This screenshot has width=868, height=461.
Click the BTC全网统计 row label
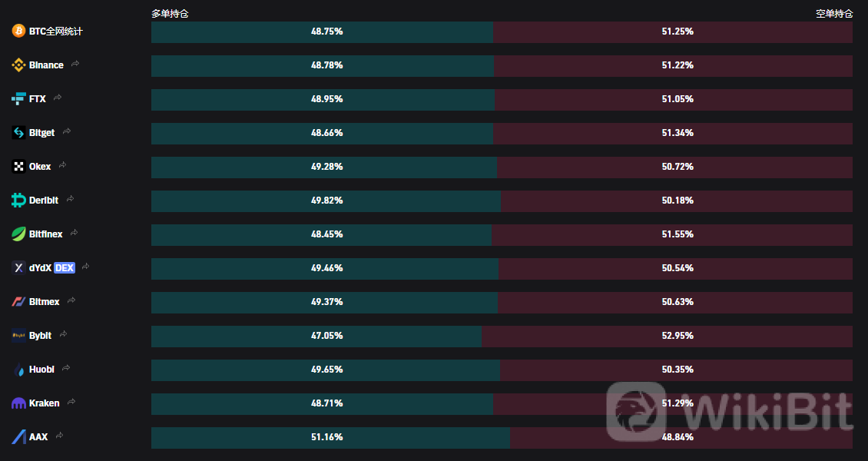pyautogui.click(x=55, y=32)
